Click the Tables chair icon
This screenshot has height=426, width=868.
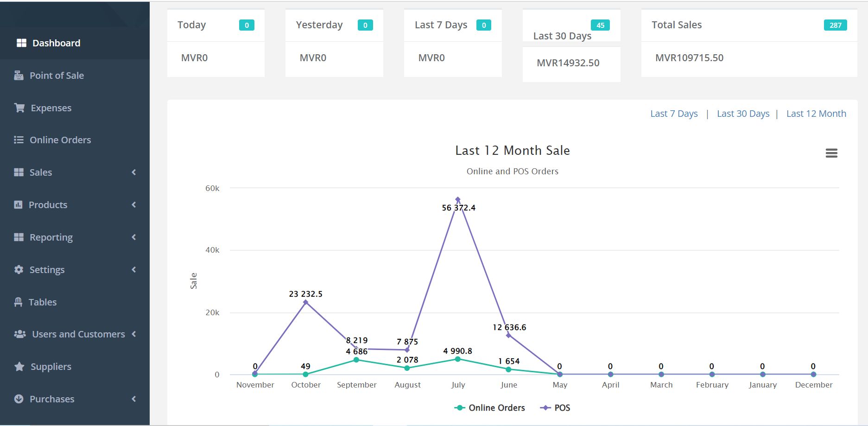[18, 302]
